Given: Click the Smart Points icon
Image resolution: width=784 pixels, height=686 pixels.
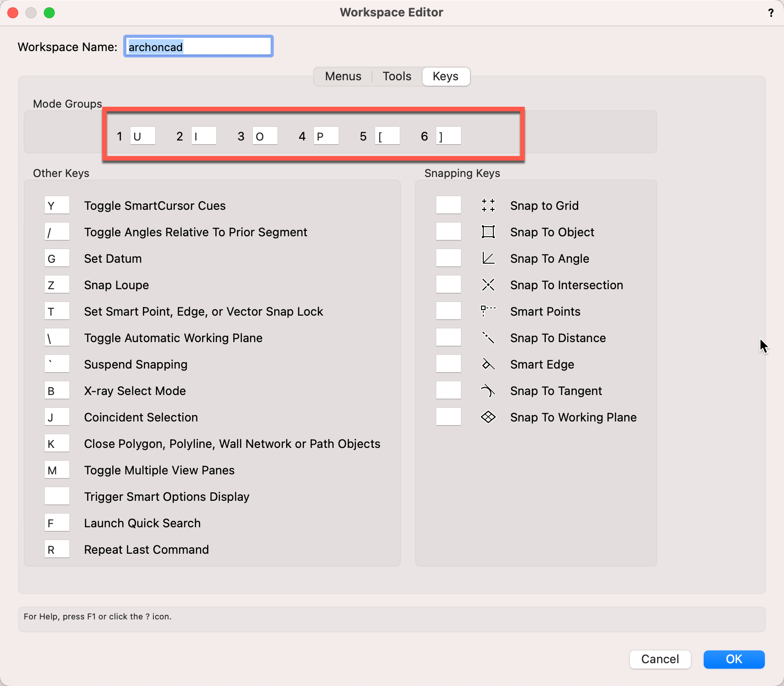Looking at the screenshot, I should click(488, 312).
